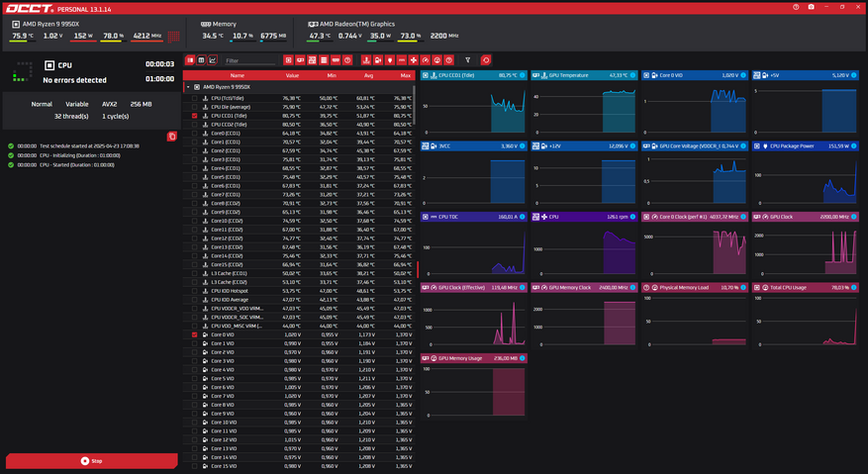The image size is (868, 474).
Task: Take a screenshot with the camera icon
Action: (x=811, y=7)
